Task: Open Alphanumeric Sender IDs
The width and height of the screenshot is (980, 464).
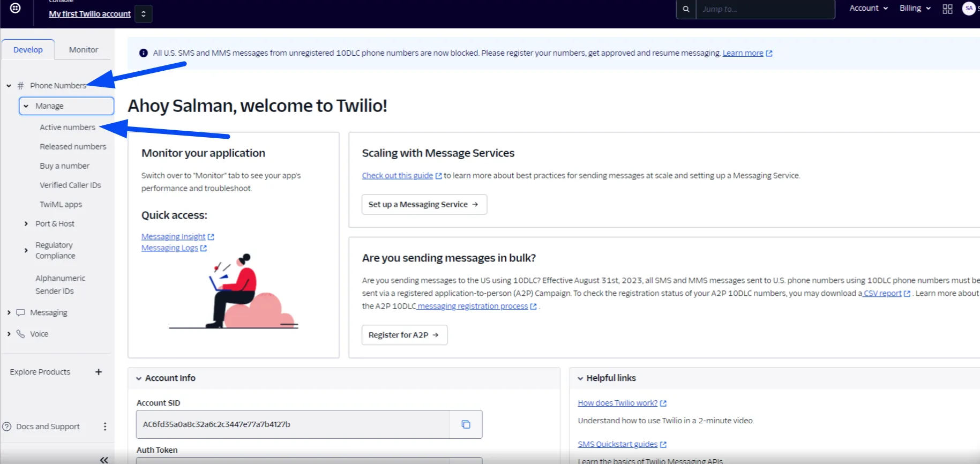Action: tap(60, 285)
